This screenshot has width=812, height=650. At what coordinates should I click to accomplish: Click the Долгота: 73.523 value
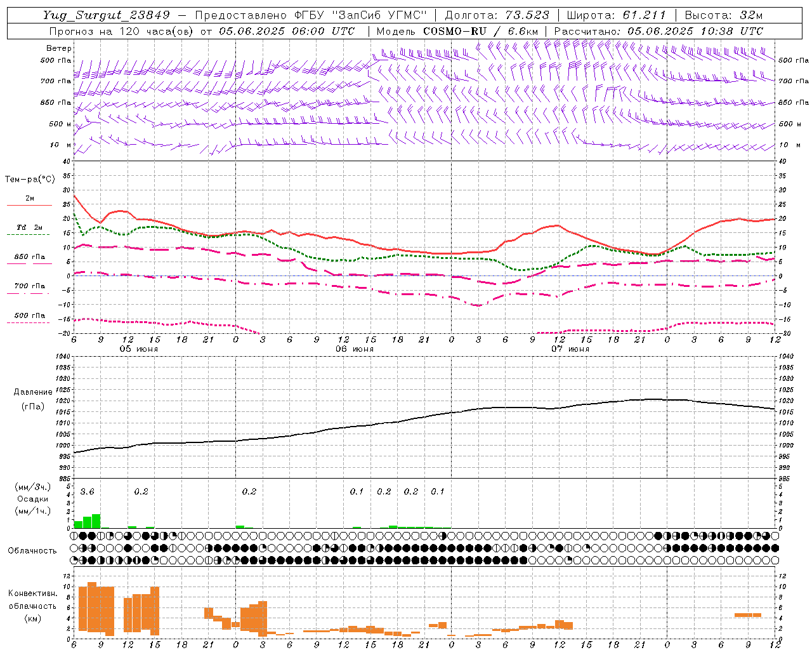(497, 15)
